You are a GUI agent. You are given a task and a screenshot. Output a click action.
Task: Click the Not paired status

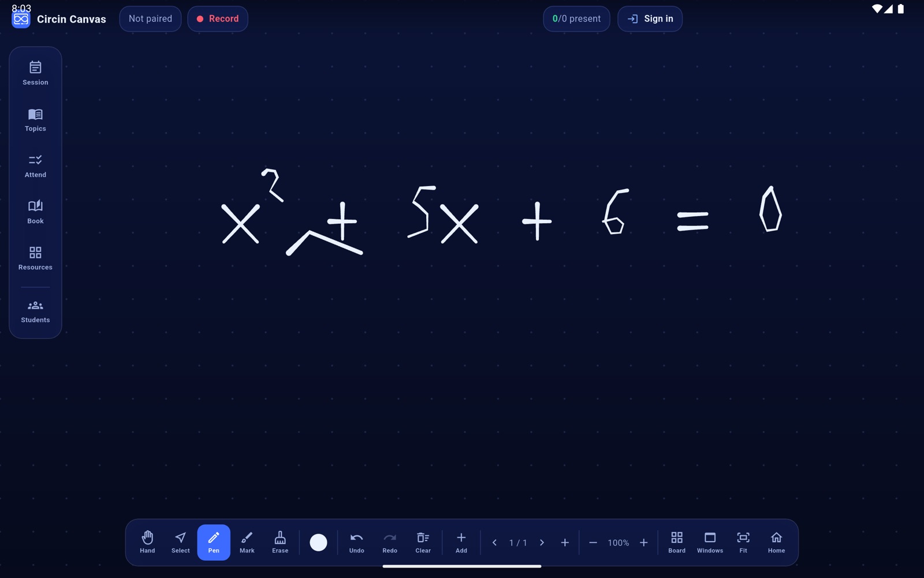150,18
